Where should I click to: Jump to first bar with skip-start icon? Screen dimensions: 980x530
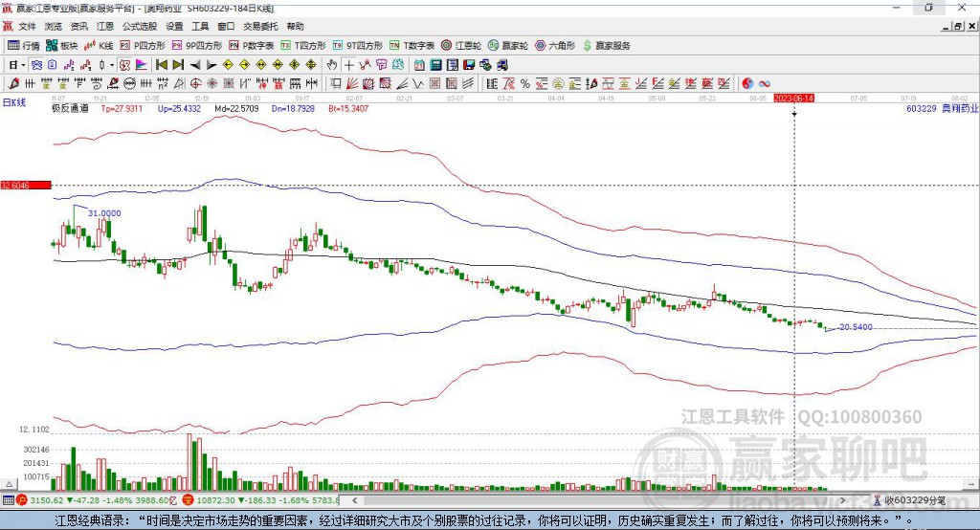161,65
